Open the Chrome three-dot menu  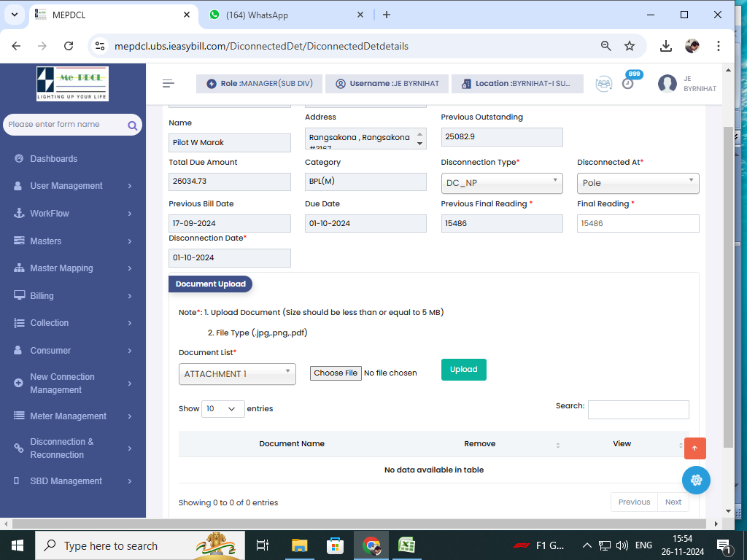coord(718,46)
